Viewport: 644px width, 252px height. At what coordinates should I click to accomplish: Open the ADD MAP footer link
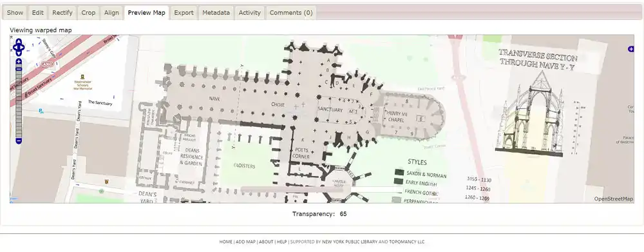pos(245,242)
